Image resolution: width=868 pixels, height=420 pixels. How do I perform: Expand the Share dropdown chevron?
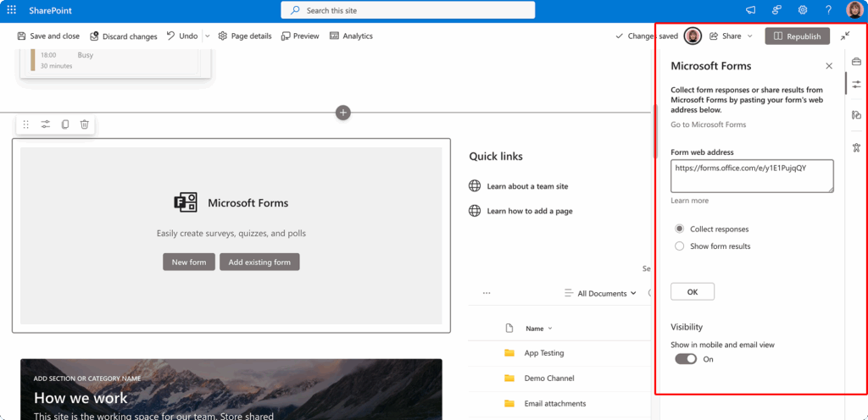[750, 36]
